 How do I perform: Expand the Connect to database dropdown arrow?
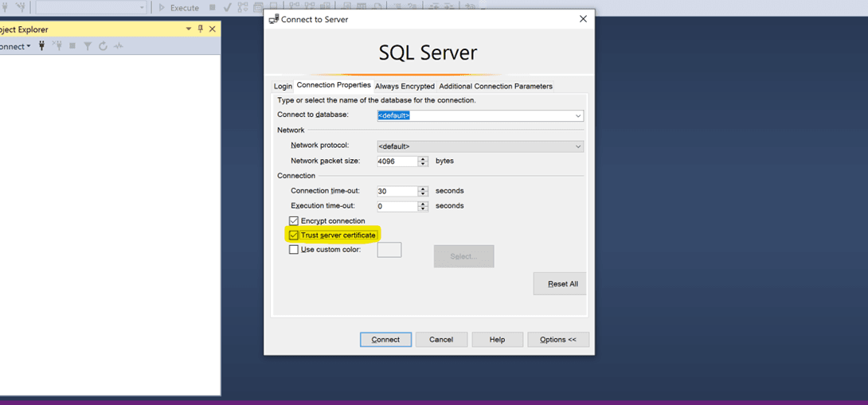pyautogui.click(x=578, y=116)
